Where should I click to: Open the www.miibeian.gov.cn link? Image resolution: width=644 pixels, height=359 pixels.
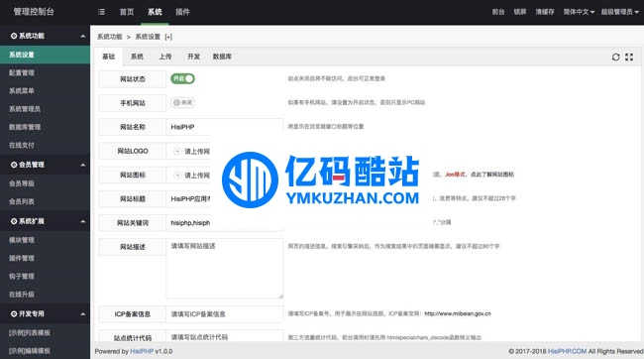pyautogui.click(x=458, y=313)
